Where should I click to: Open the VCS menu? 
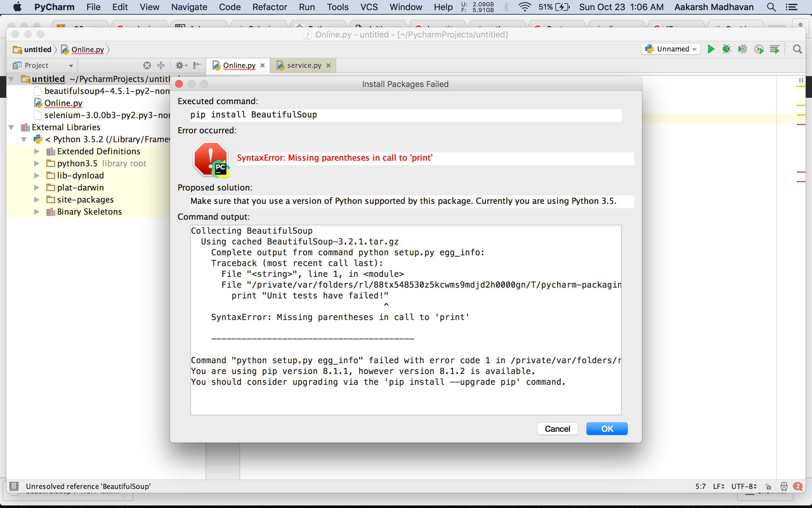pyautogui.click(x=369, y=7)
